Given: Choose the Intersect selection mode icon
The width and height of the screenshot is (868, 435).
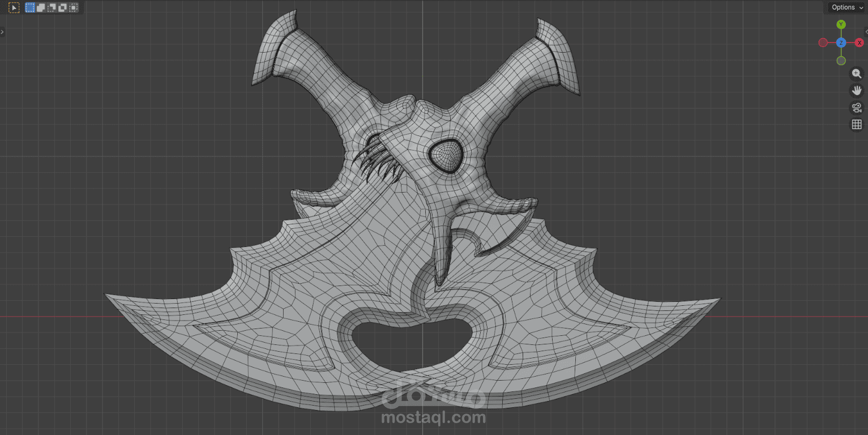Looking at the screenshot, I should coord(73,8).
